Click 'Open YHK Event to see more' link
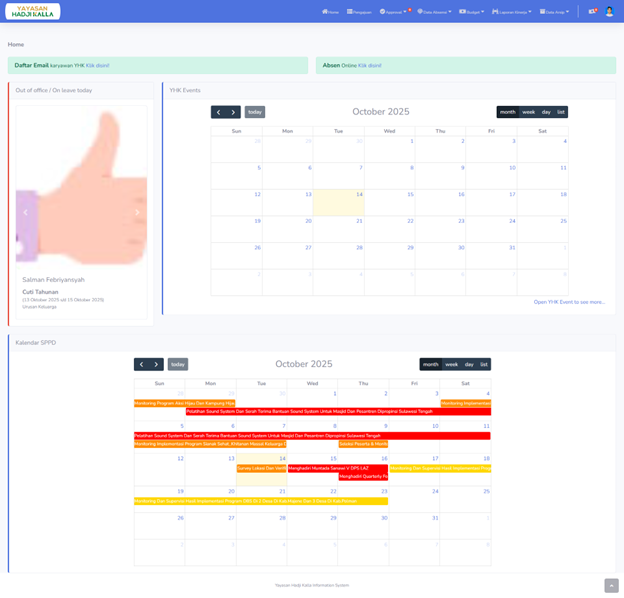This screenshot has height=598, width=624. pos(569,301)
